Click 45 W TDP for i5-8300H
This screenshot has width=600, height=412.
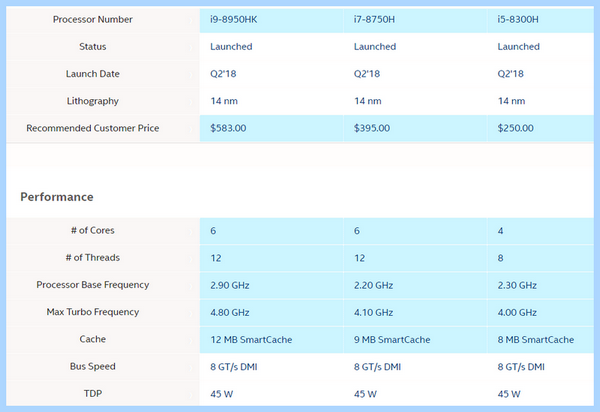[509, 394]
